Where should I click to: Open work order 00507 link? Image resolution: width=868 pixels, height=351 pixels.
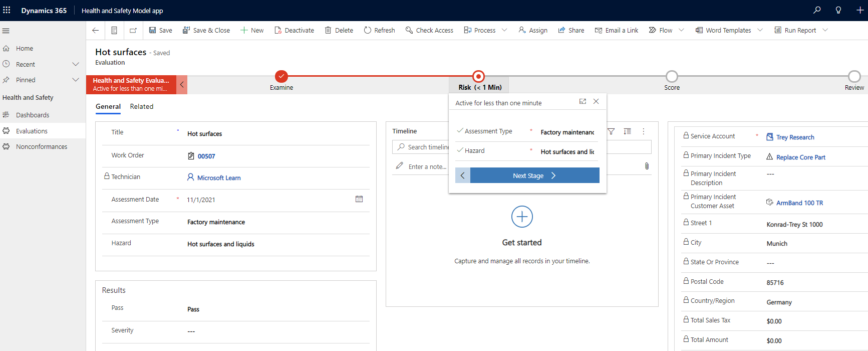tap(206, 156)
